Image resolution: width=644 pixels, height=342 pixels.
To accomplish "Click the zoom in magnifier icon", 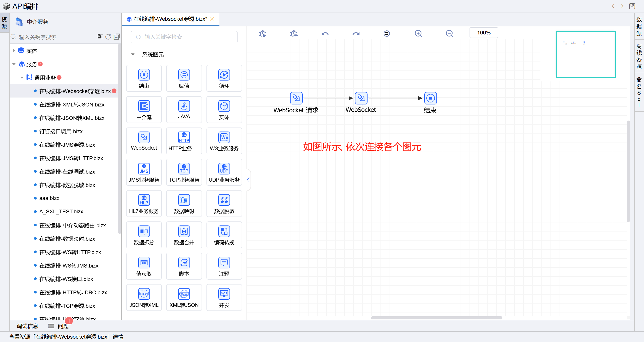I will [x=418, y=34].
